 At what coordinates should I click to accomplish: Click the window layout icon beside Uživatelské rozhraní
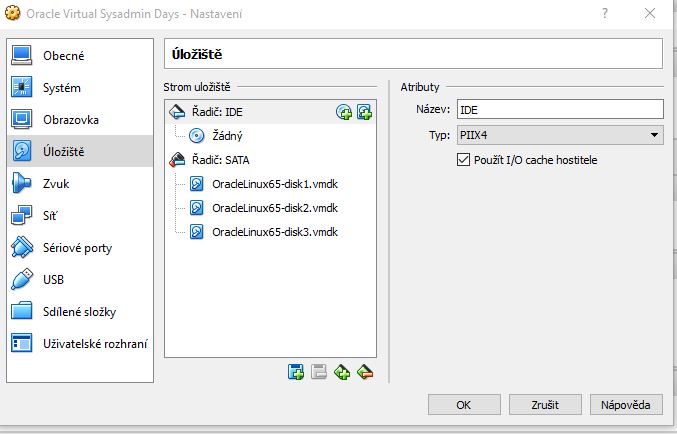pyautogui.click(x=22, y=343)
